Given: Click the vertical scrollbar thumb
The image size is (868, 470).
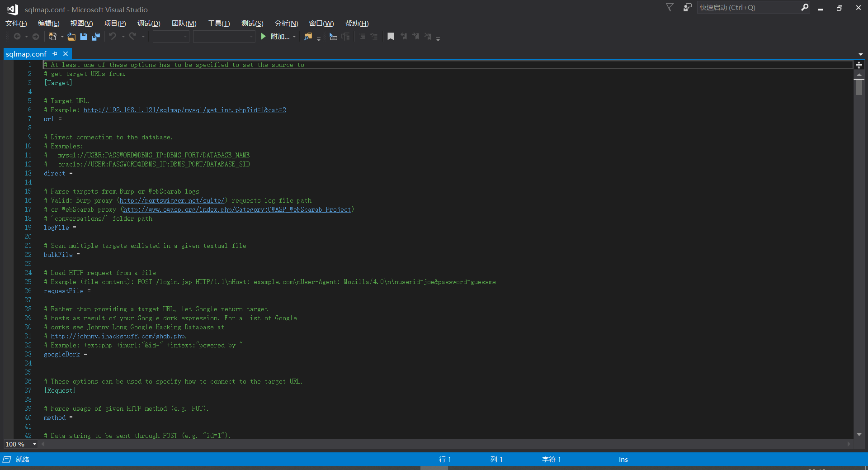Looking at the screenshot, I should 859,87.
